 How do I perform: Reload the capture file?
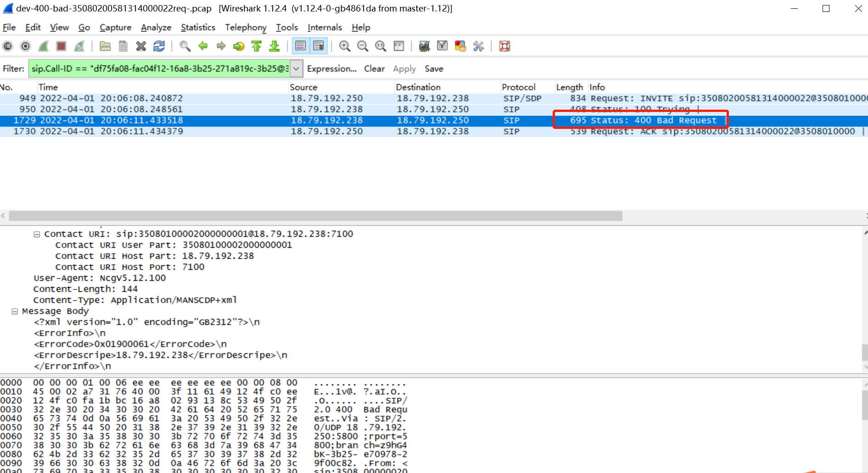pos(159,46)
